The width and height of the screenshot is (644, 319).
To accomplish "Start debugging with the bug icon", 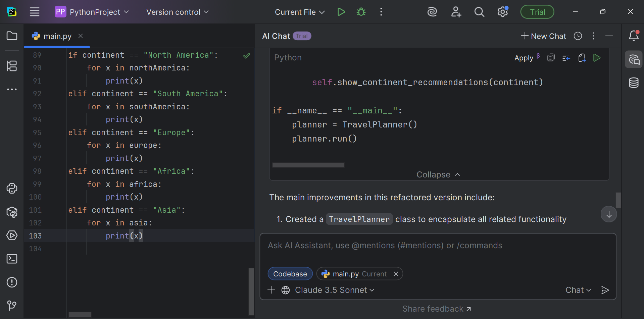I will click(361, 12).
